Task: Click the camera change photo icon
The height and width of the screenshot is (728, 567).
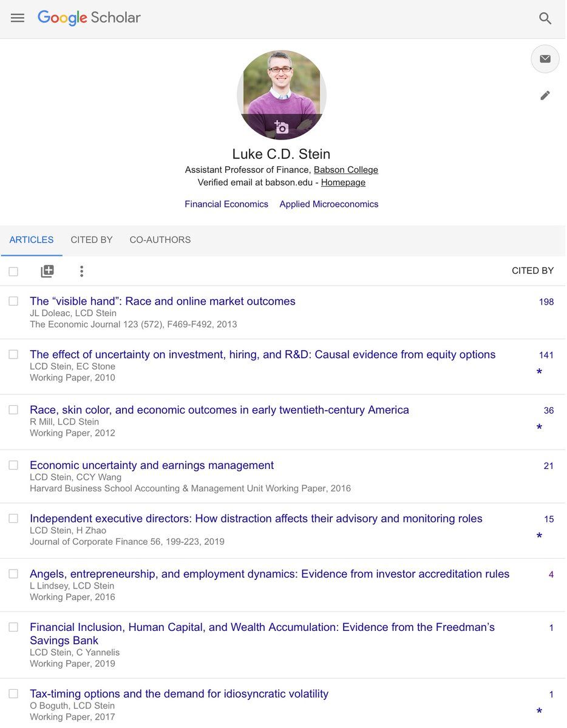Action: tap(281, 127)
